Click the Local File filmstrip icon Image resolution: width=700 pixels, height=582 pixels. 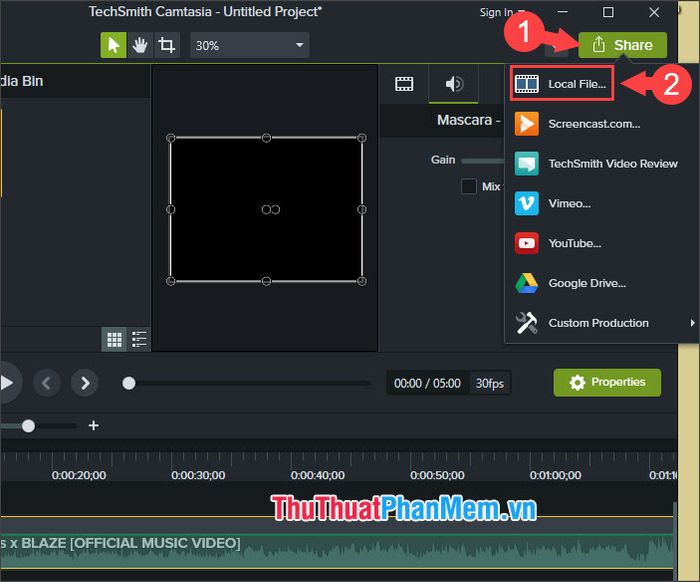click(x=527, y=84)
